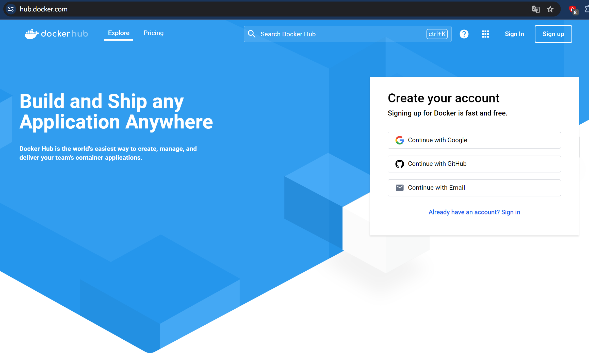Viewport: 589px width, 364px height.
Task: Switch to the Explore tab
Action: [119, 33]
